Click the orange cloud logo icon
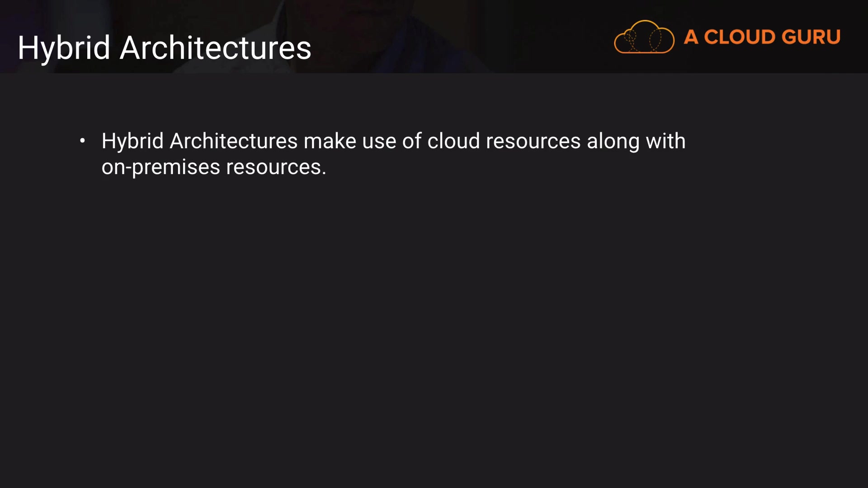Image resolution: width=868 pixels, height=488 pixels. tap(644, 37)
